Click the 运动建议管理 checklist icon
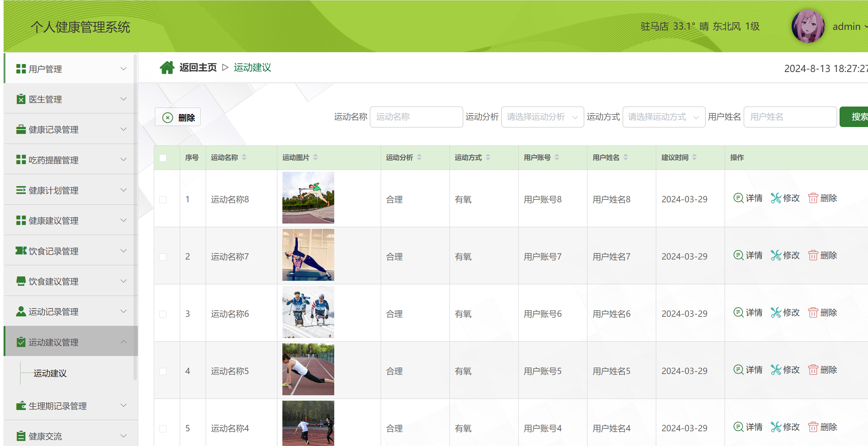The image size is (868, 446). click(x=21, y=342)
